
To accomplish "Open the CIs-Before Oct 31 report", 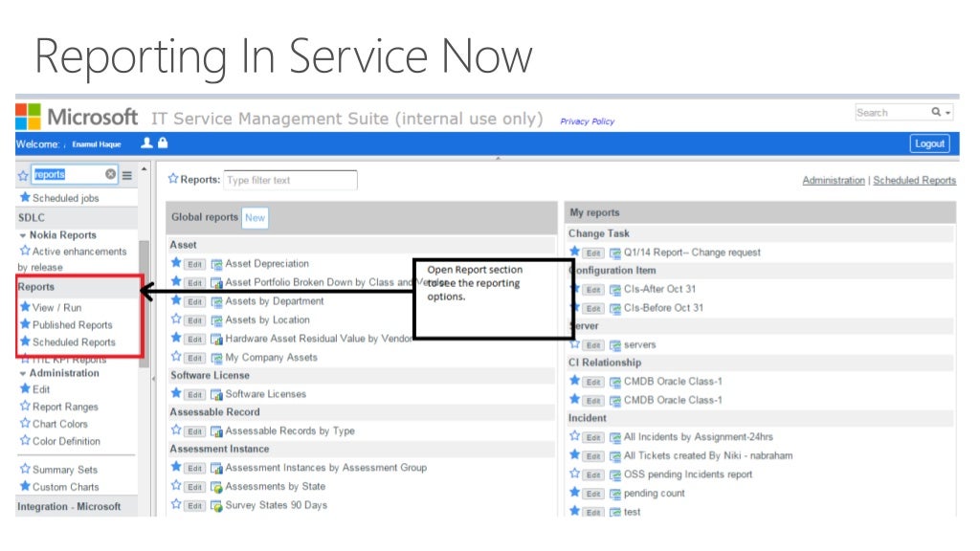I will point(663,308).
